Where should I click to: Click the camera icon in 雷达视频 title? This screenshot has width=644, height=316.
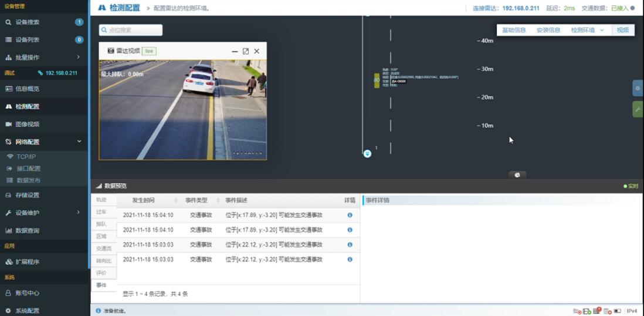point(110,51)
